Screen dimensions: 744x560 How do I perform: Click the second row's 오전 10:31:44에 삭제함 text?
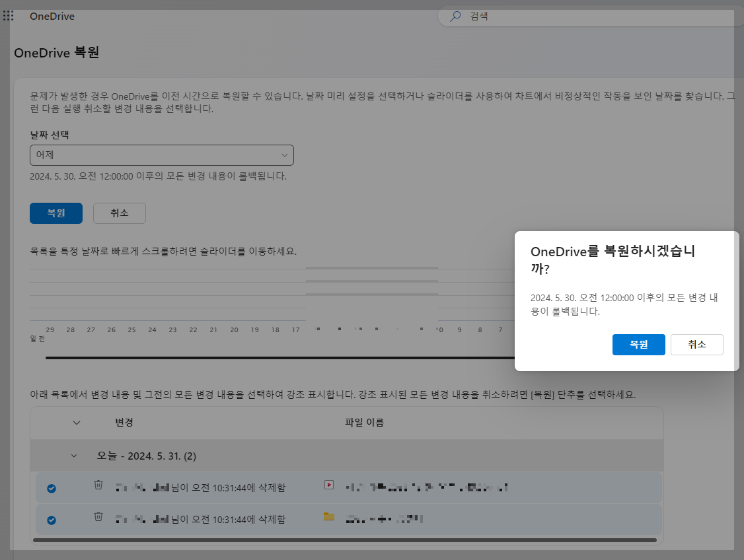238,519
